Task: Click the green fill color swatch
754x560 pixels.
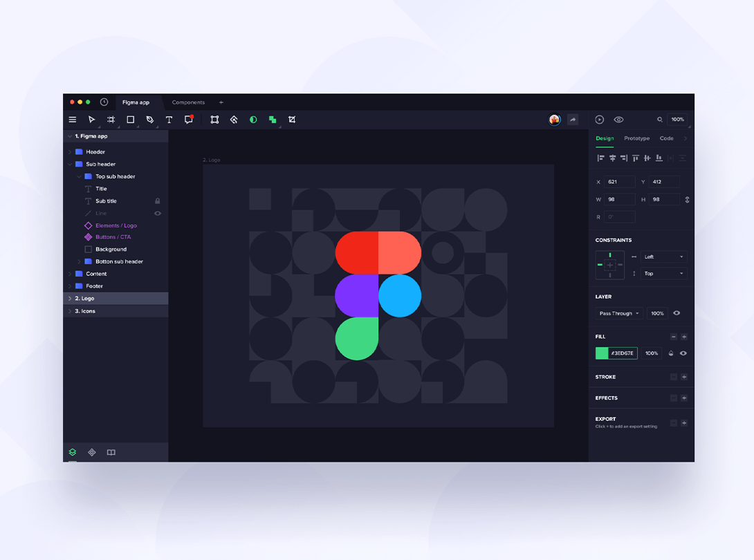Action: [602, 353]
